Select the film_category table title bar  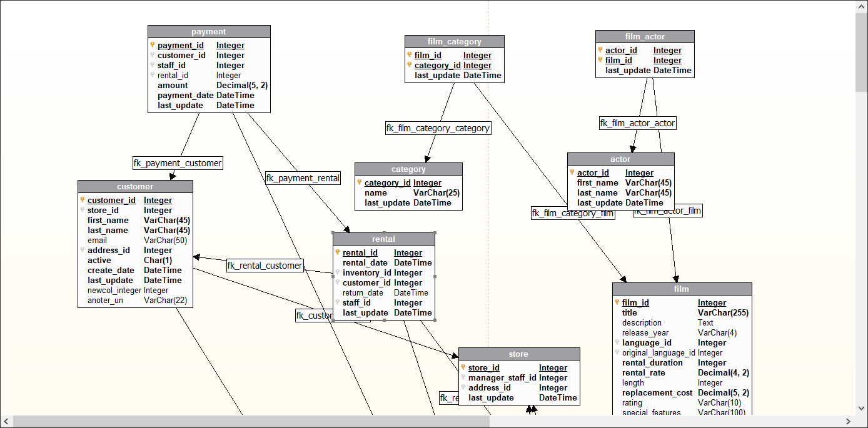tap(454, 42)
